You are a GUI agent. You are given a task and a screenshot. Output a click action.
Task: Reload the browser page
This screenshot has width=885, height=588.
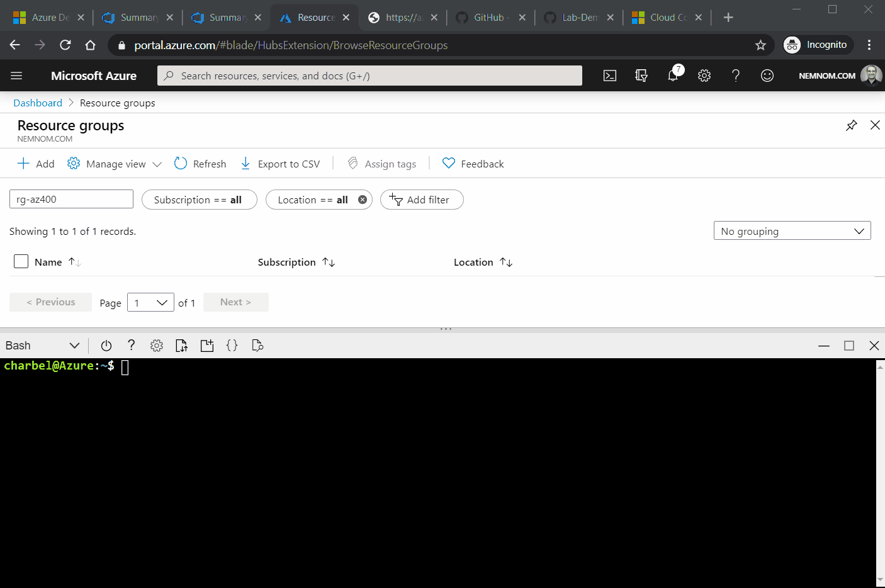tap(65, 45)
